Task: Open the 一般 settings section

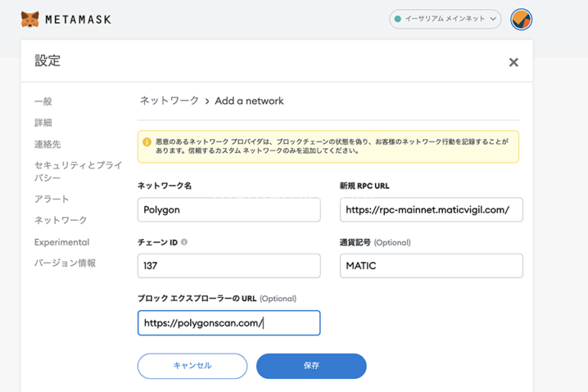Action: click(x=44, y=102)
